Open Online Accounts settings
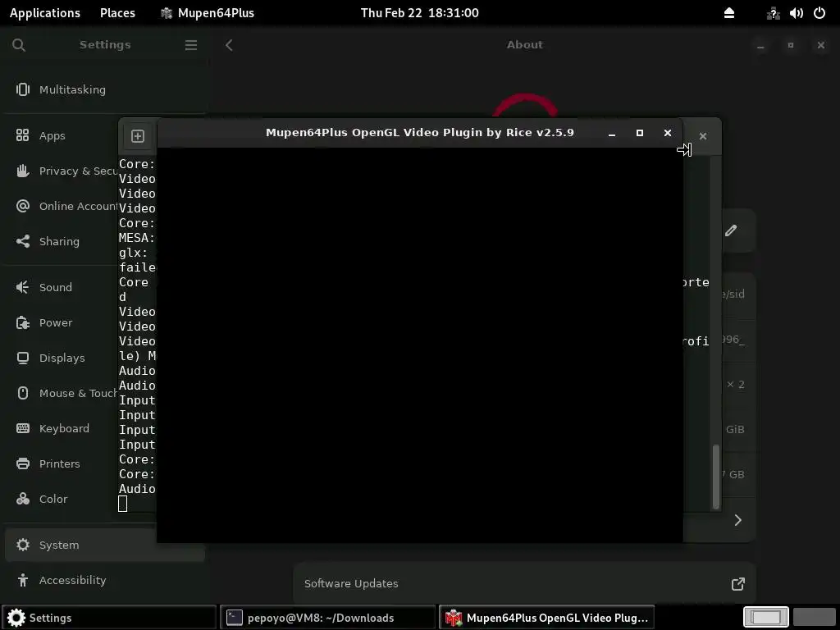The image size is (840, 630). coord(62,206)
